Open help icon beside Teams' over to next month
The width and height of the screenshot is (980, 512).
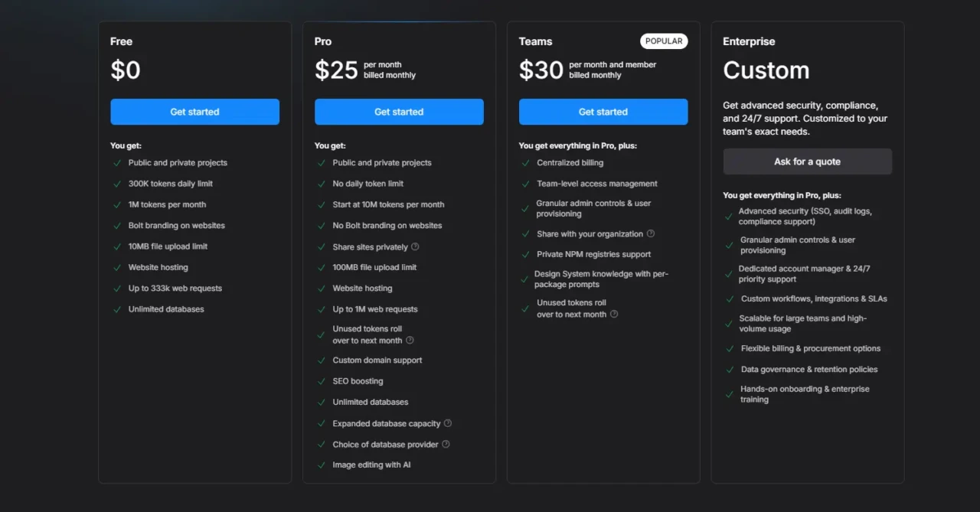(x=614, y=314)
